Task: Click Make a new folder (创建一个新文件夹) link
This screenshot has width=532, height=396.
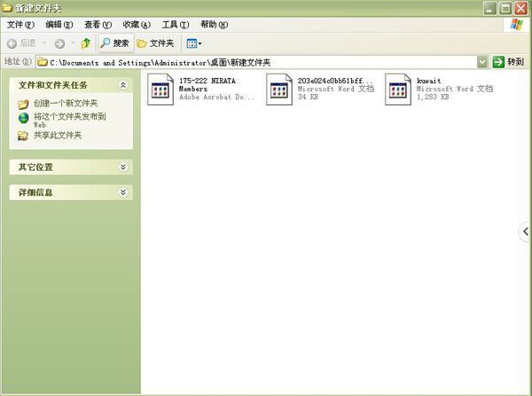Action: click(66, 103)
